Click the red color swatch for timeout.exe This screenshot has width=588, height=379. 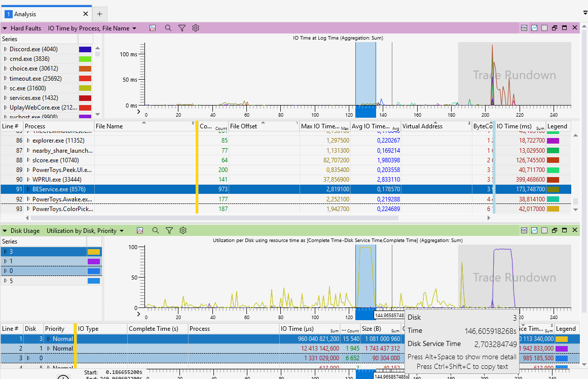tap(85, 79)
